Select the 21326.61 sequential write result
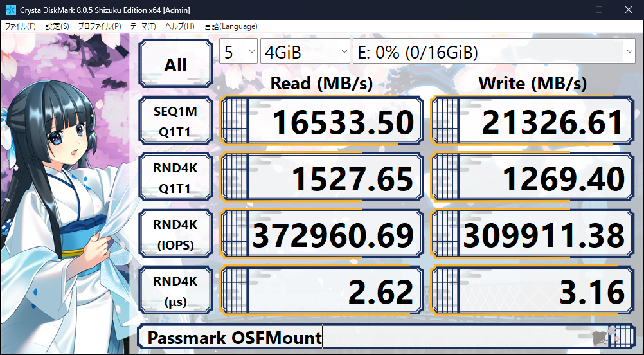This screenshot has height=355, width=644. click(x=532, y=120)
